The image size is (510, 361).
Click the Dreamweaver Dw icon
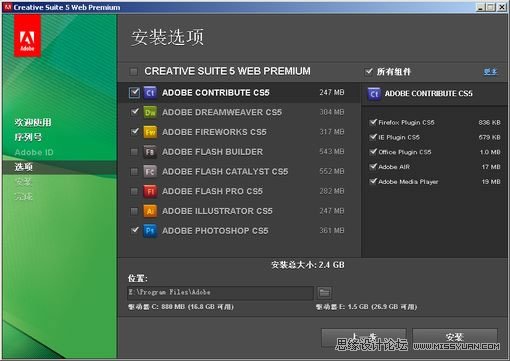tap(150, 112)
